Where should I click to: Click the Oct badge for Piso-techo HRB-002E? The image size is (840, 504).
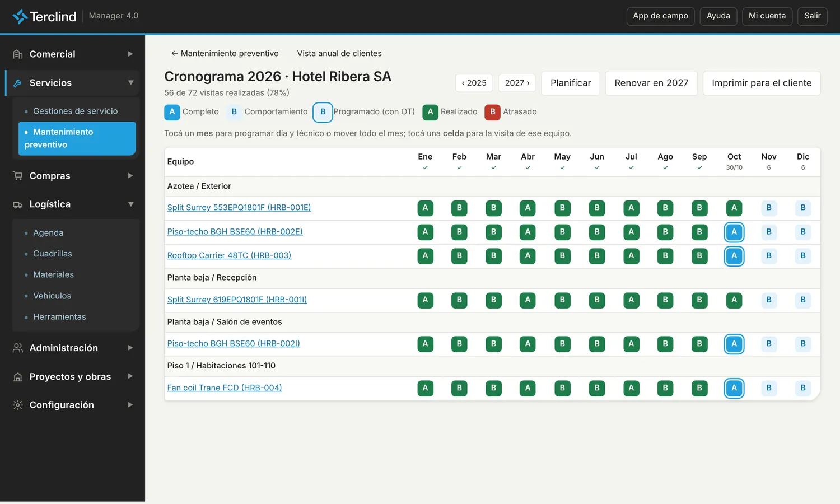[x=734, y=232]
